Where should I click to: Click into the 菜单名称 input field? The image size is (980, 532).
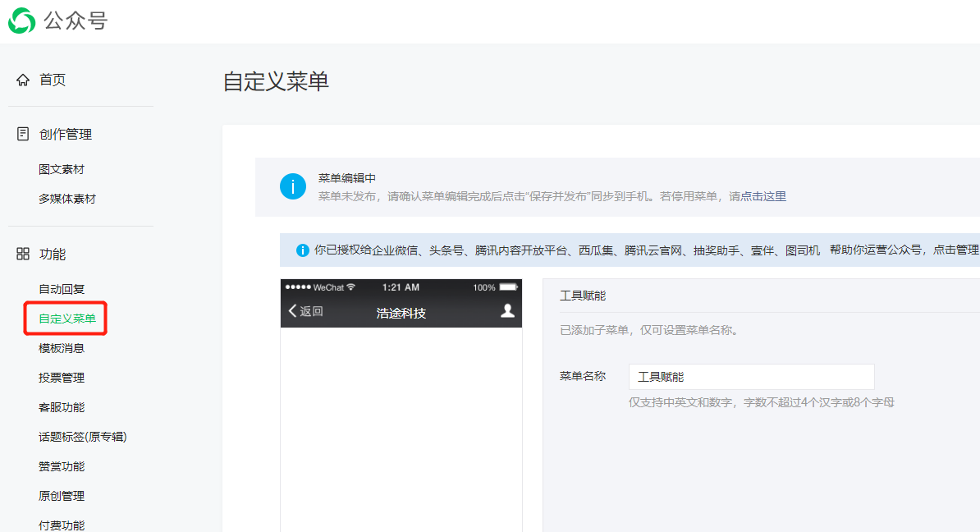751,377
